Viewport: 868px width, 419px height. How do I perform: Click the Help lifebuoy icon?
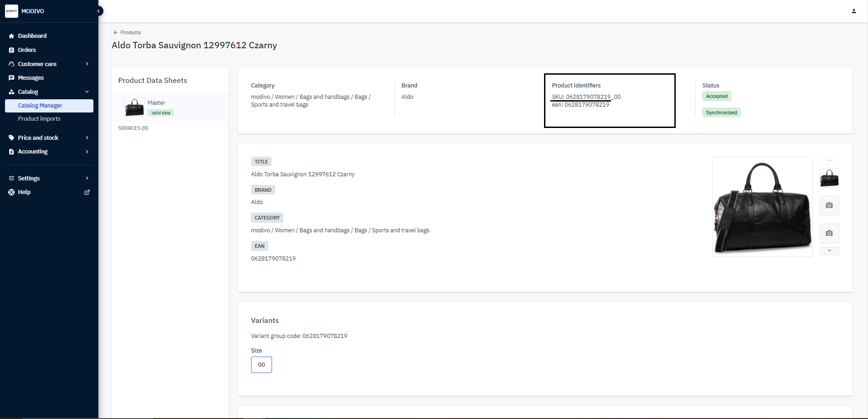pyautogui.click(x=11, y=192)
